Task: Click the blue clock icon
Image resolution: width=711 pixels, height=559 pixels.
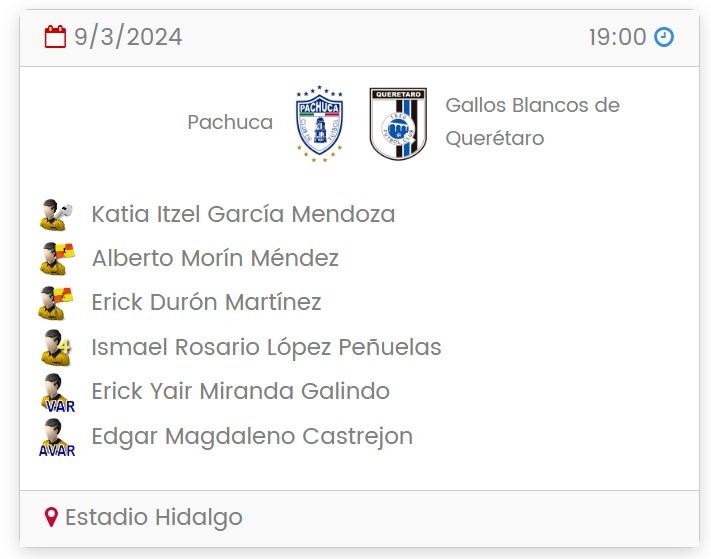Action: (x=664, y=38)
